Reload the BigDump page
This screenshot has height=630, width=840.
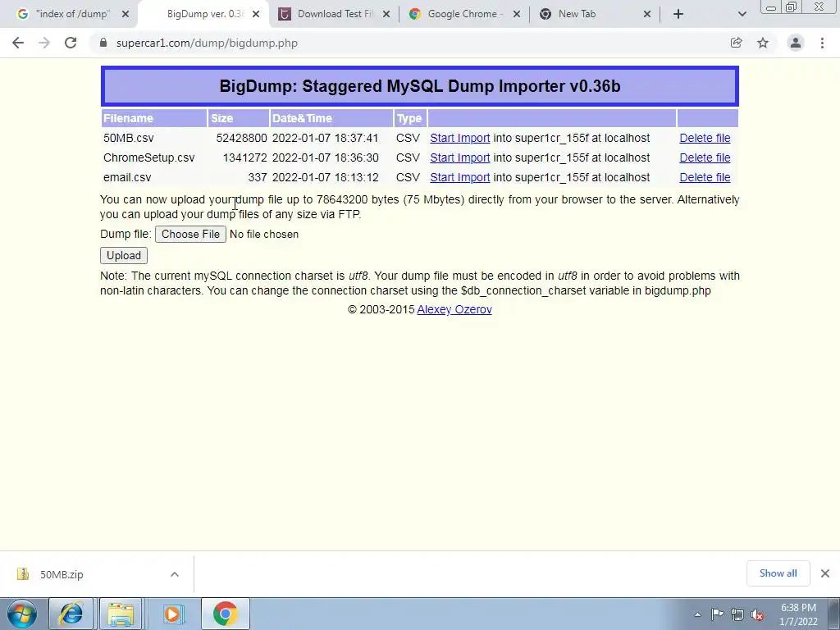[x=71, y=43]
